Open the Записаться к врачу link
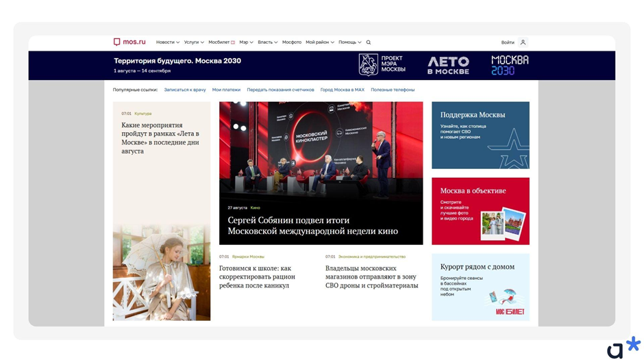Image resolution: width=644 pixels, height=362 pixels. (x=185, y=90)
